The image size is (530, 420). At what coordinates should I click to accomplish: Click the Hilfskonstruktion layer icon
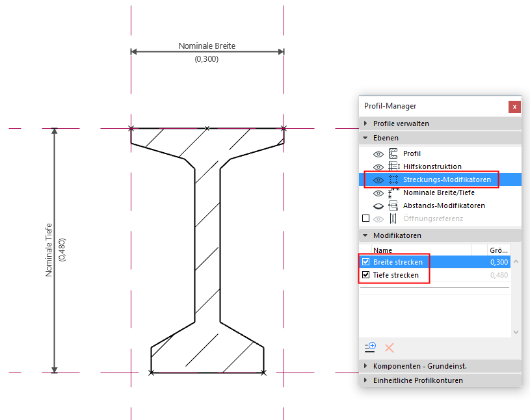pyautogui.click(x=394, y=166)
